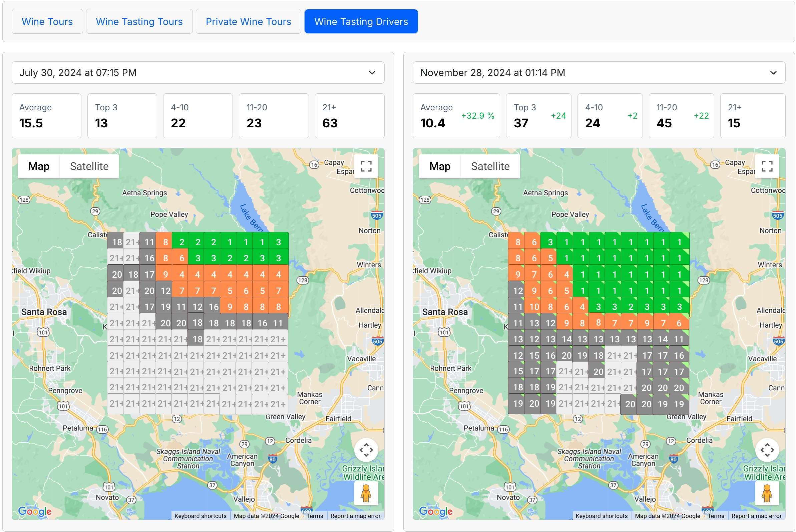This screenshot has width=796, height=532.
Task: Click the Google logo on left map
Action: (35, 511)
